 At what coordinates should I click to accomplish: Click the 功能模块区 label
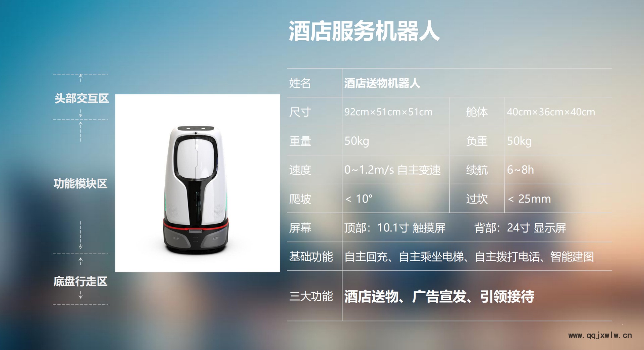(80, 184)
